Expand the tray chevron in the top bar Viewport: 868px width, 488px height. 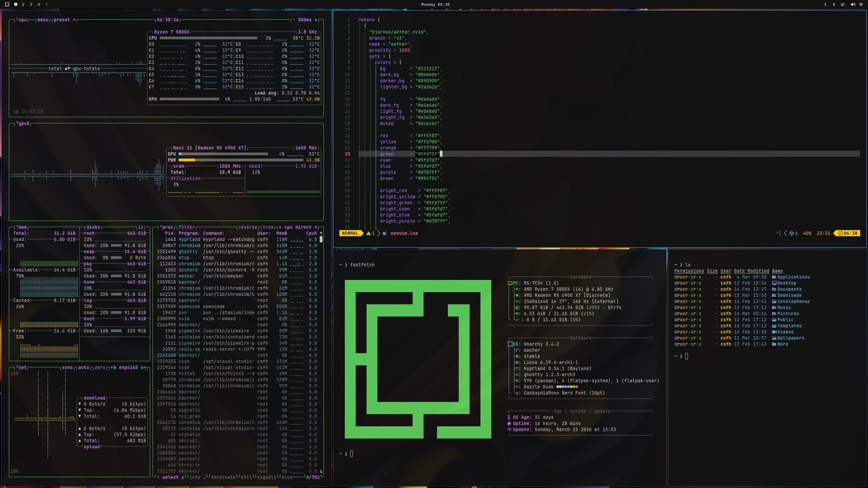coord(826,5)
